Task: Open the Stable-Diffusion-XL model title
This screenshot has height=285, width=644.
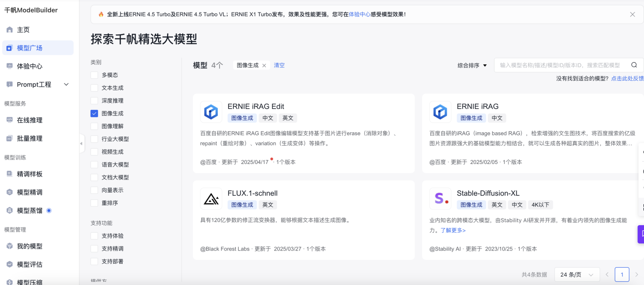Action: tap(488, 193)
